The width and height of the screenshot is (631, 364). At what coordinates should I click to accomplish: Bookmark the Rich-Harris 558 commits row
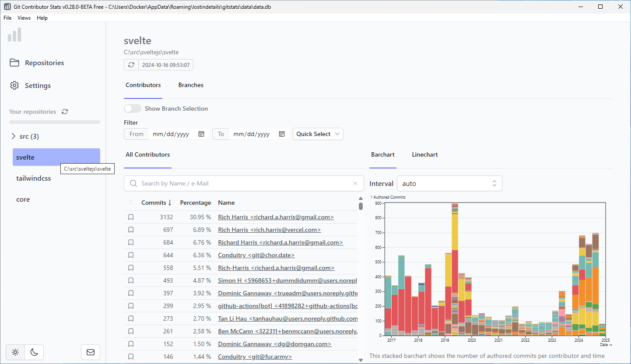tap(131, 268)
